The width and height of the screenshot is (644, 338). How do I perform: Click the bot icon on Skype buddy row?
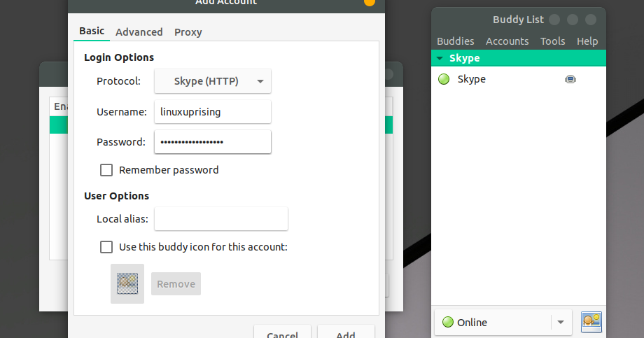point(570,79)
